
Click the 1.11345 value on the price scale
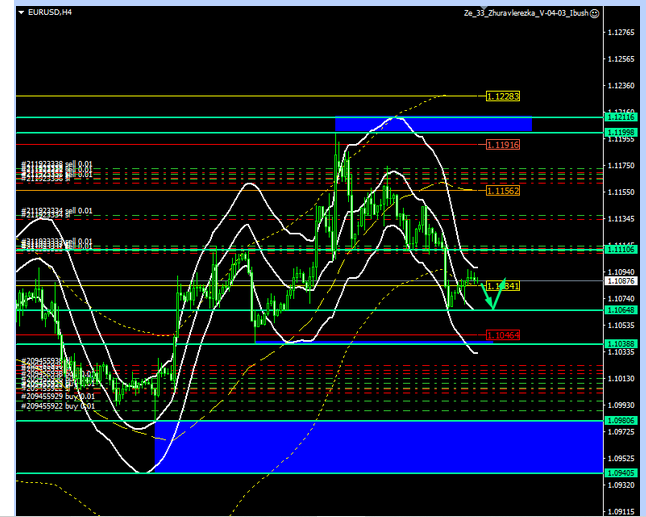pos(621,219)
